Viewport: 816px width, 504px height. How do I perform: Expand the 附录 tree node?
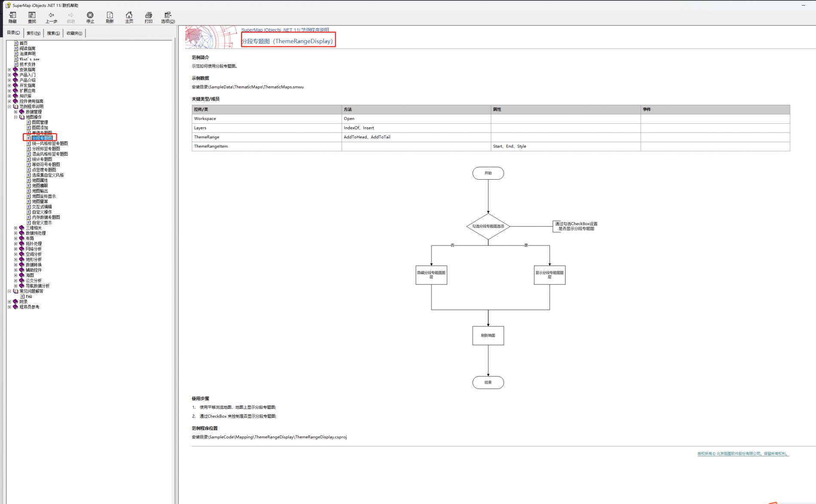(9, 302)
